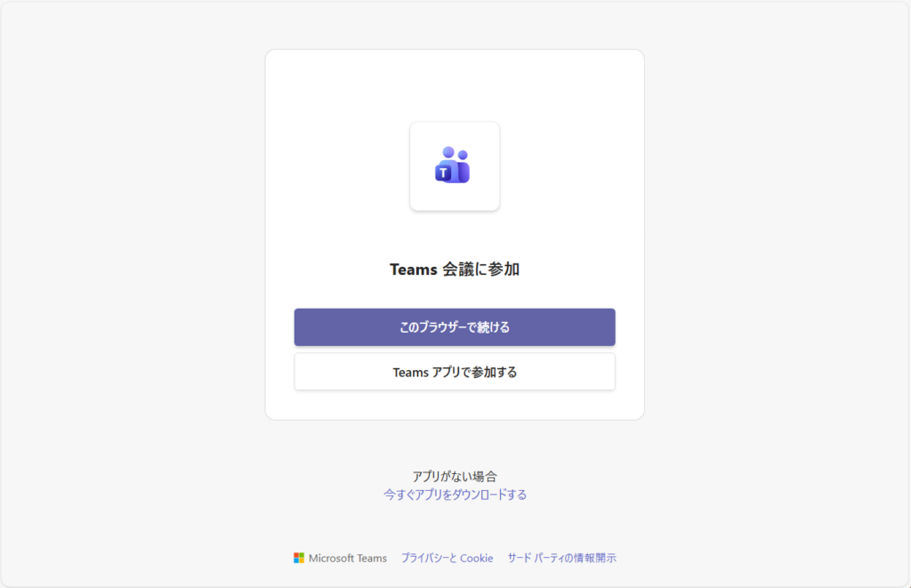Click the "Teams 会議に参加" heading
Image resolution: width=911 pixels, height=588 pixels.
click(x=455, y=269)
